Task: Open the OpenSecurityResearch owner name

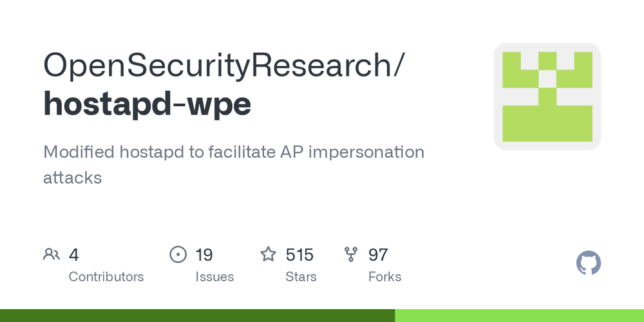Action: click(x=218, y=65)
